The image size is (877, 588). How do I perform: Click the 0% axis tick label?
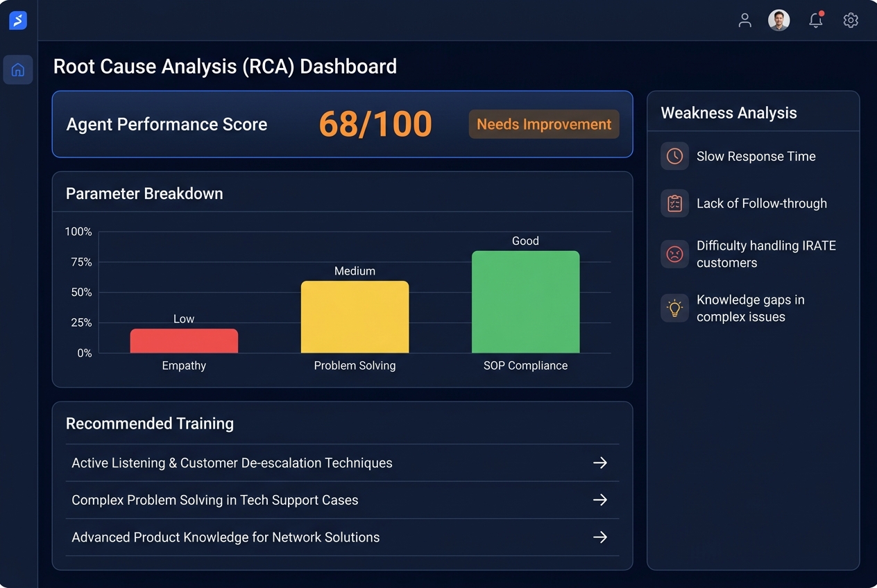point(85,353)
